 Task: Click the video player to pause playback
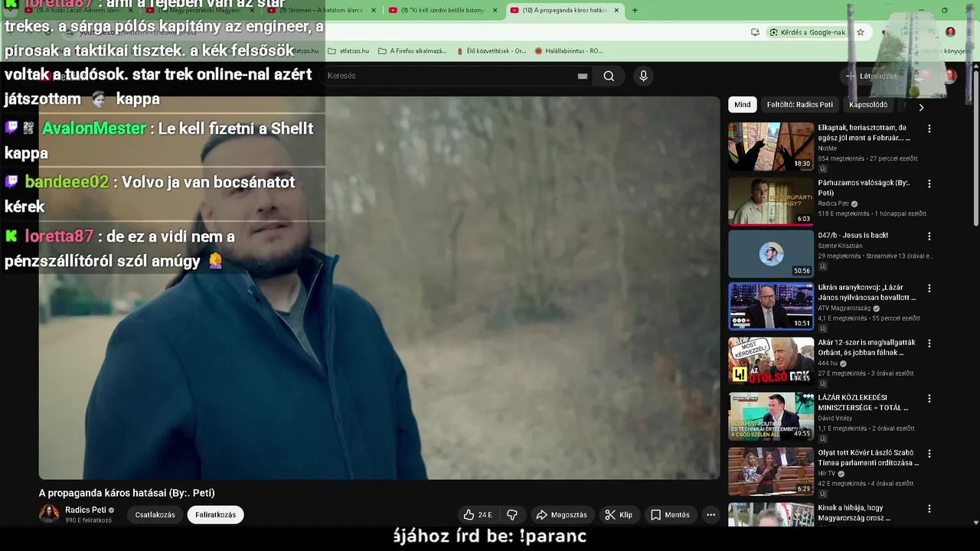379,288
